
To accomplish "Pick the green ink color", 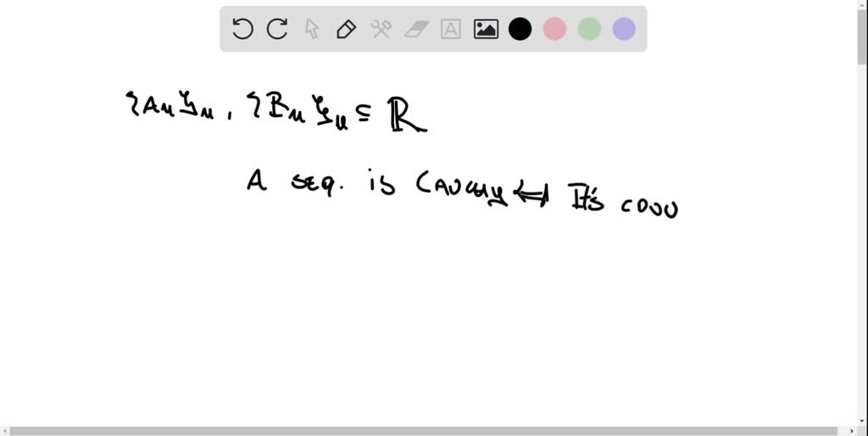I will pyautogui.click(x=590, y=29).
